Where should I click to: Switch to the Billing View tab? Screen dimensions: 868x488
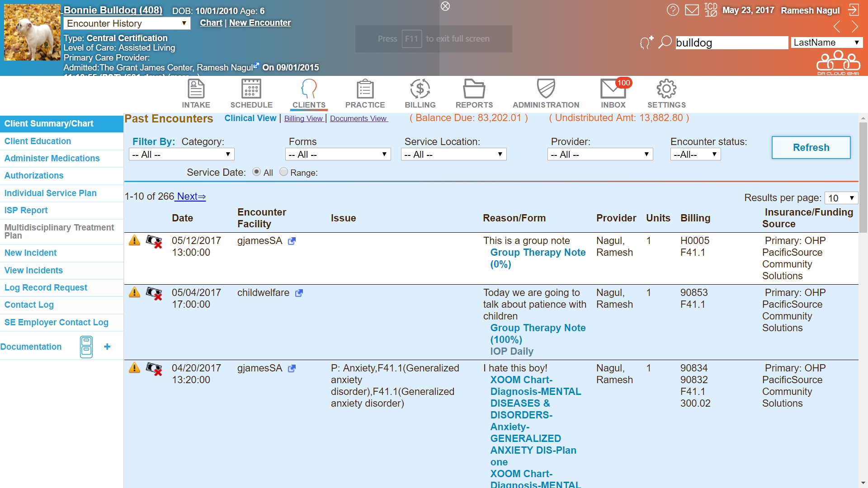coord(303,118)
